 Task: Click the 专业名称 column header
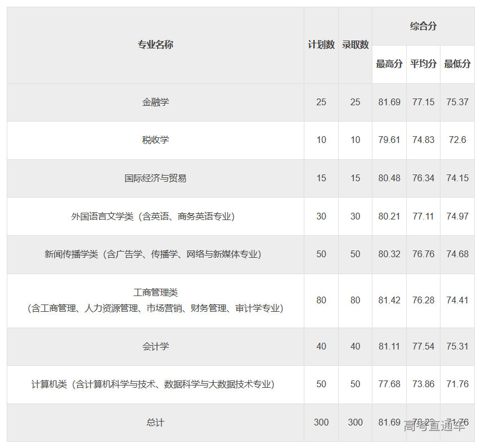click(x=155, y=45)
